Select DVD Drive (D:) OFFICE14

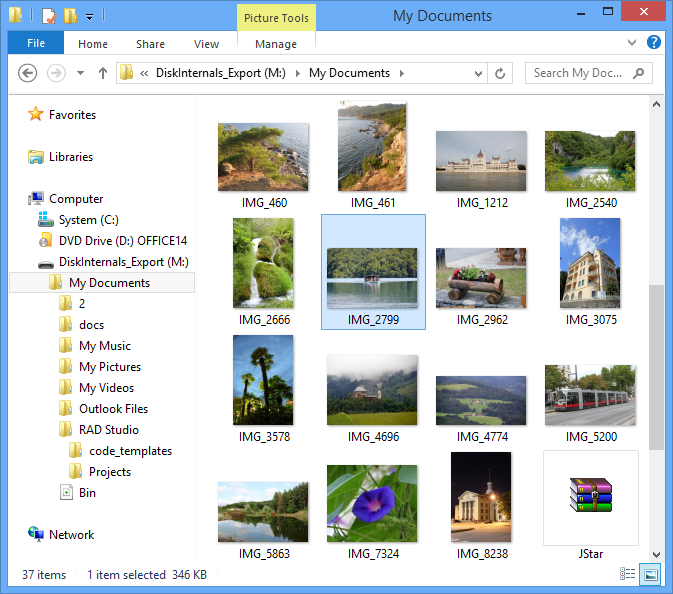122,241
